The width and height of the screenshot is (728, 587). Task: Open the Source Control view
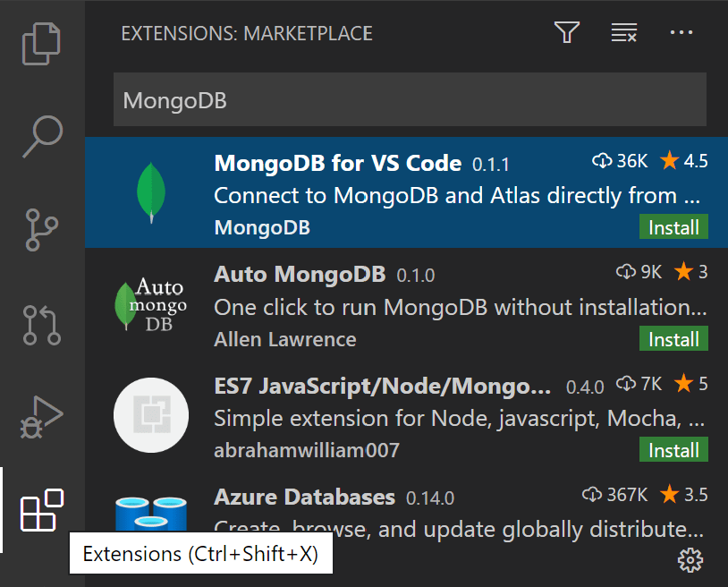point(41,229)
